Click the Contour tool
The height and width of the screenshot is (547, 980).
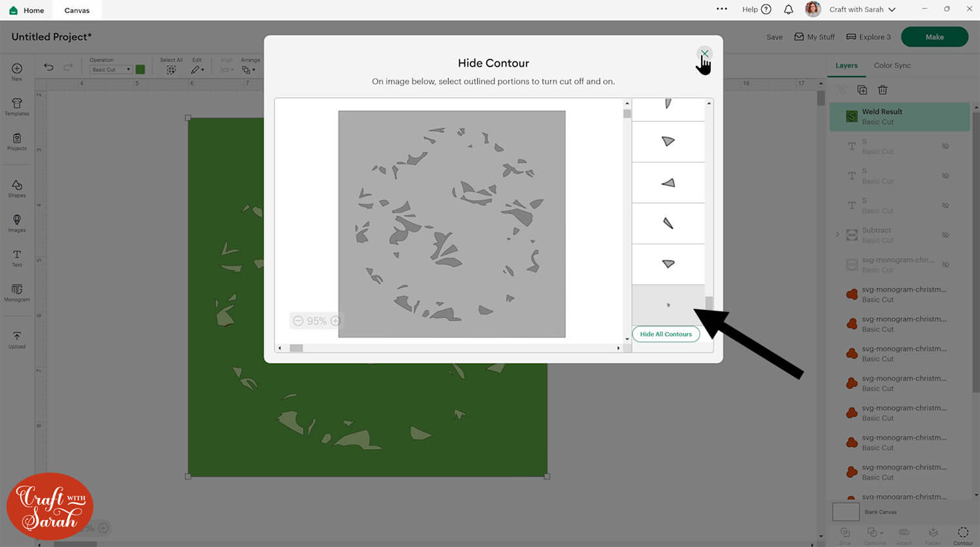click(963, 535)
